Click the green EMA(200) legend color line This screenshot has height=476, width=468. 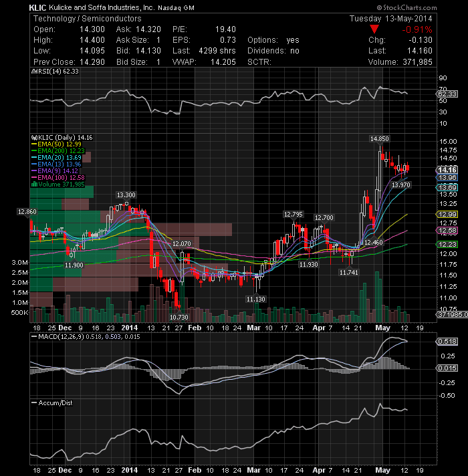pyautogui.click(x=34, y=151)
